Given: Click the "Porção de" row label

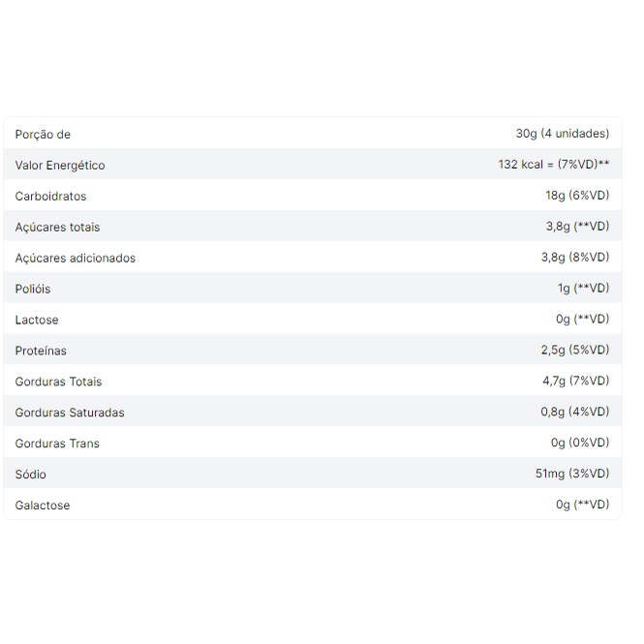Looking at the screenshot, I should pyautogui.click(x=43, y=135).
